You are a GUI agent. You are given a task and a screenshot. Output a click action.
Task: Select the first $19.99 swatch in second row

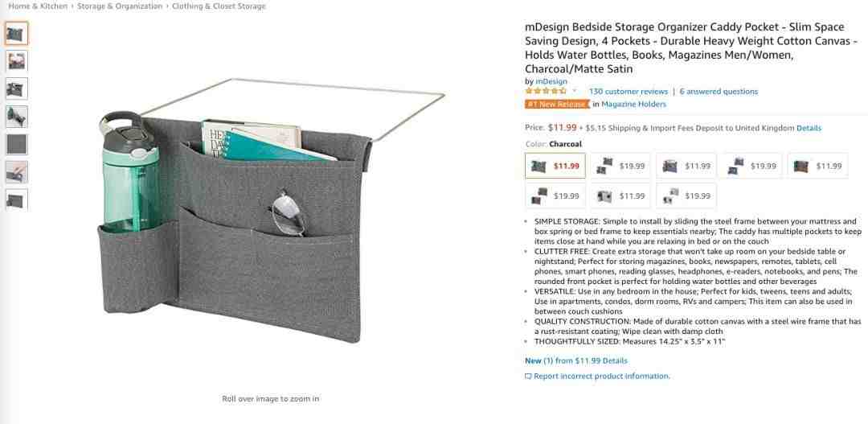pyautogui.click(x=555, y=196)
